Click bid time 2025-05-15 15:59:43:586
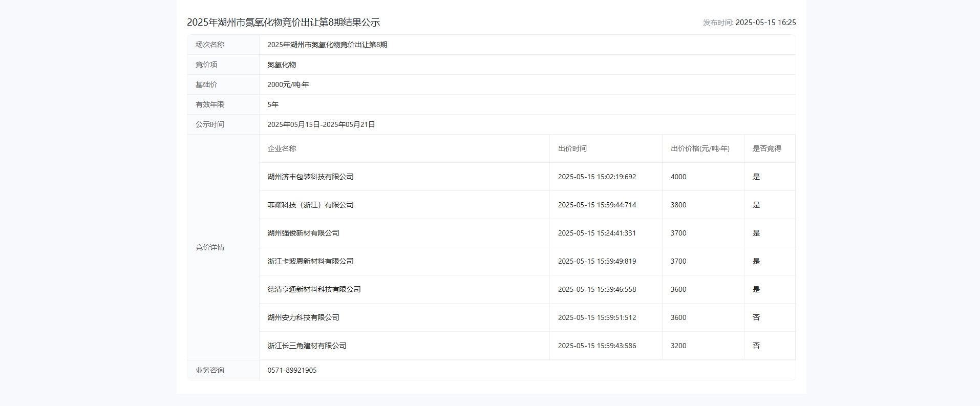Screen dimensions: 980x406 coord(597,346)
